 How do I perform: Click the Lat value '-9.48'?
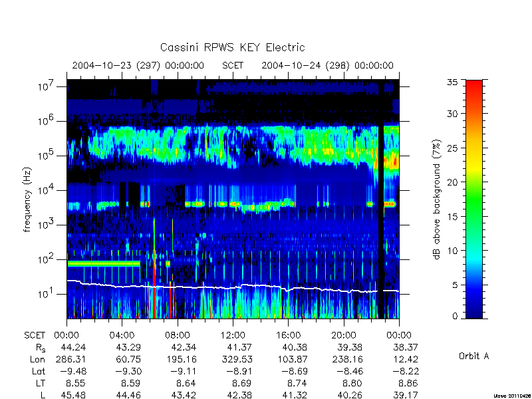(x=73, y=371)
